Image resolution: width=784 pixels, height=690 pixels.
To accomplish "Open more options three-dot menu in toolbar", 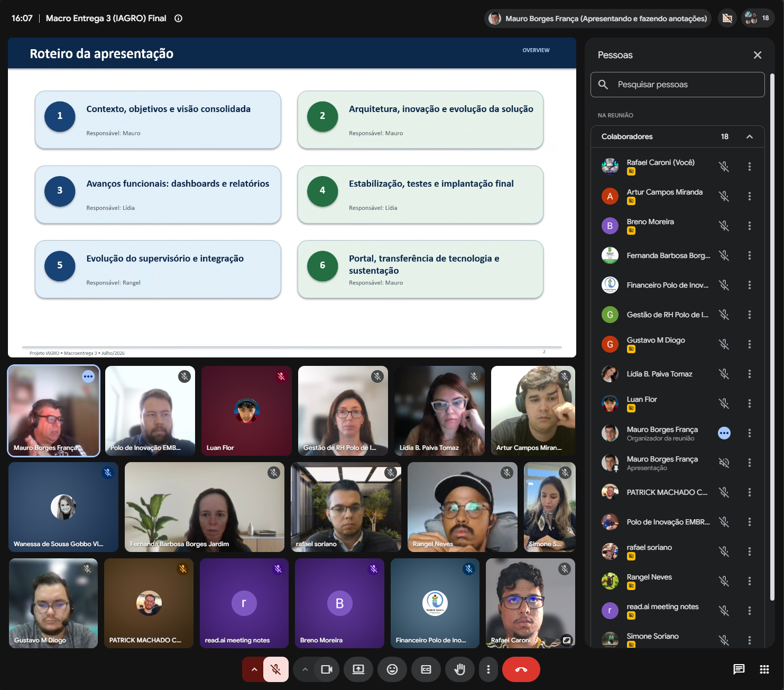I will pos(488,669).
